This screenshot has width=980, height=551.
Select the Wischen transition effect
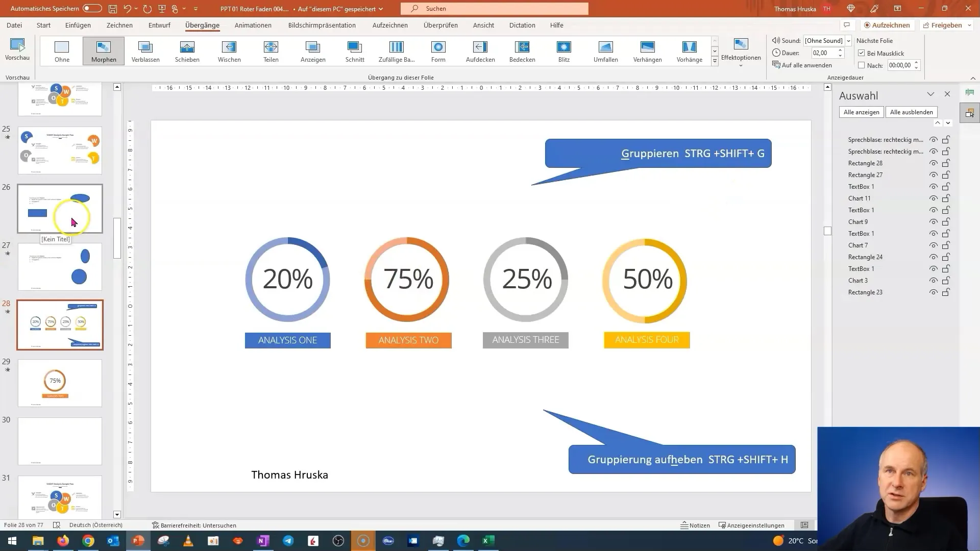229,51
